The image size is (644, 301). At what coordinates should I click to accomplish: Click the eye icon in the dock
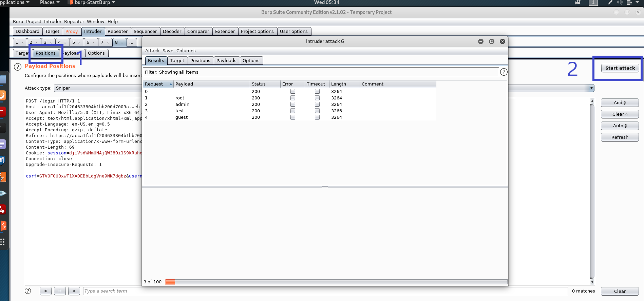pos(3,193)
